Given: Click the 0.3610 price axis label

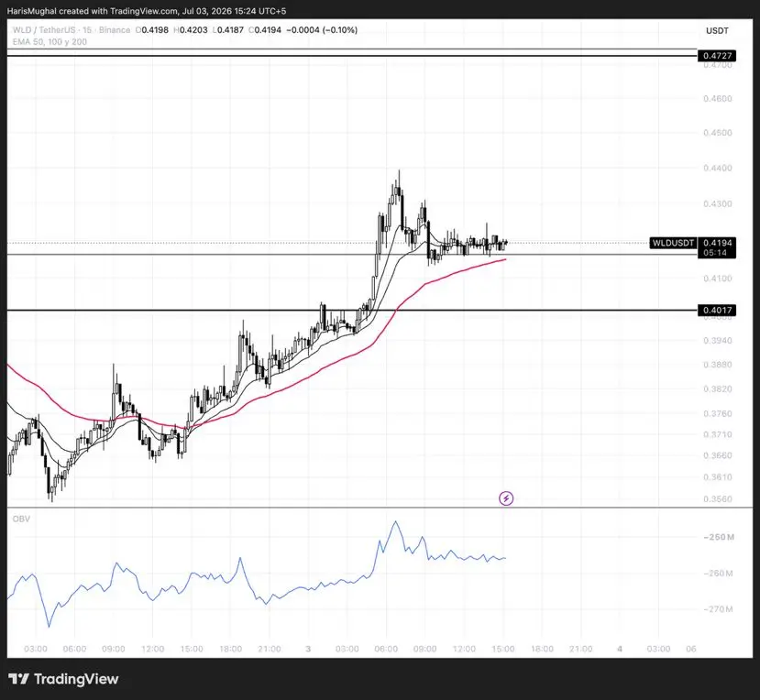Looking at the screenshot, I should (717, 477).
